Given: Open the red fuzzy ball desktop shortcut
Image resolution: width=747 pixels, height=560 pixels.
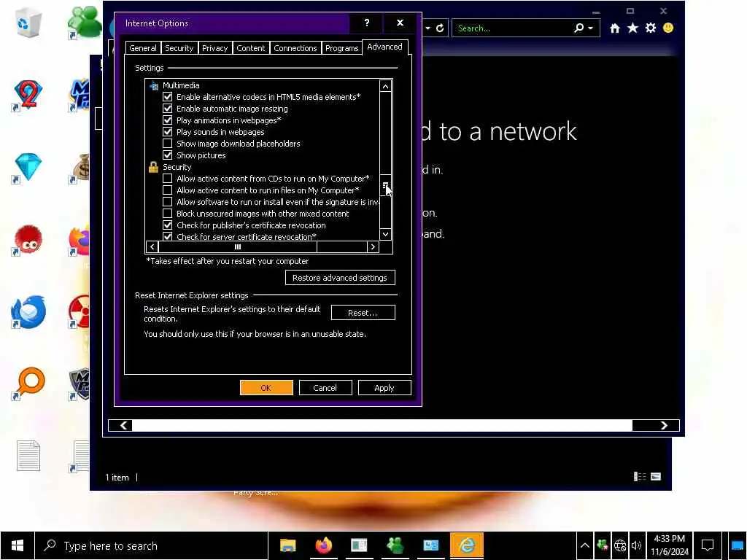Looking at the screenshot, I should (x=28, y=239).
